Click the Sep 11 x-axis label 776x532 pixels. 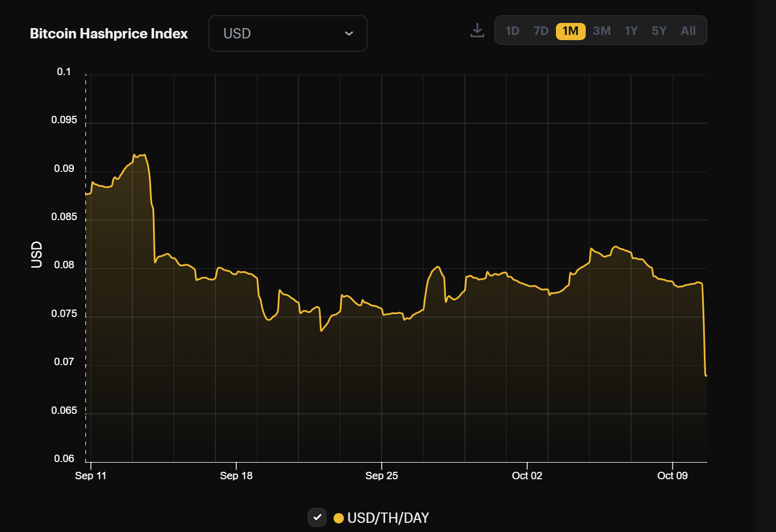tap(91, 476)
